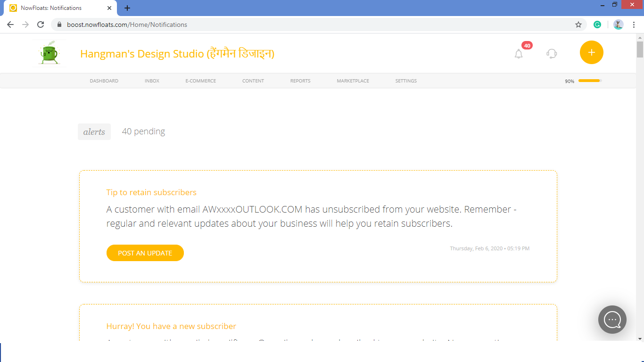Click the Grammarly extension icon
Screen dimensions: 644x362
597,25
